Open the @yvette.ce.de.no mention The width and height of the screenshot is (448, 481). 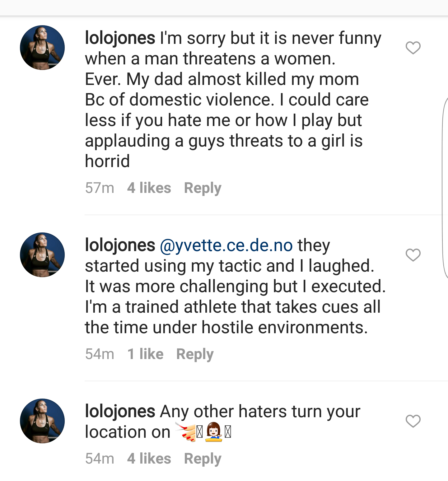pyautogui.click(x=226, y=246)
